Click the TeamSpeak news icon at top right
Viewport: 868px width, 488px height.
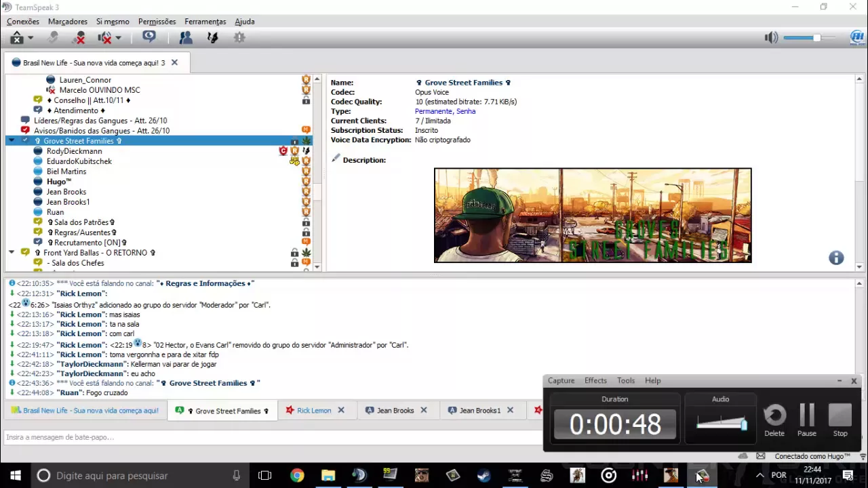click(x=857, y=38)
